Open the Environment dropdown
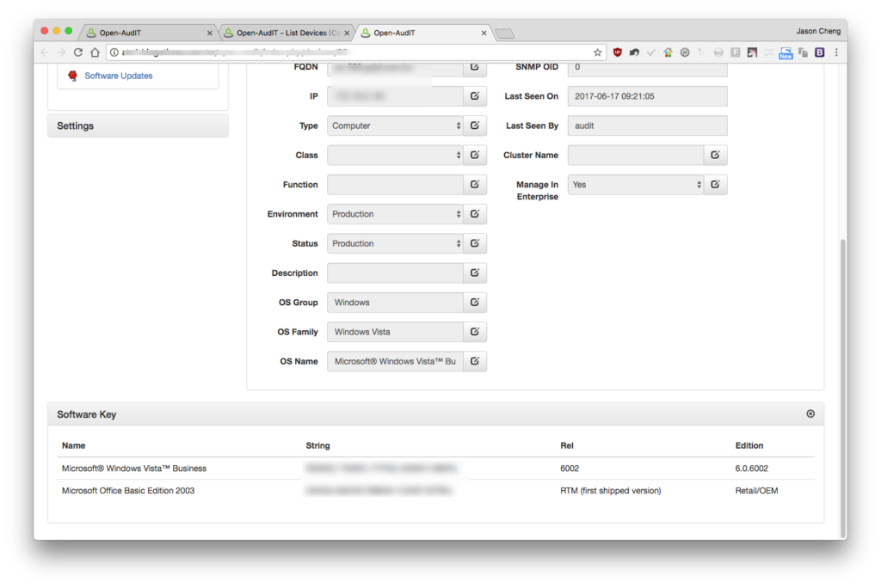 pyautogui.click(x=395, y=214)
